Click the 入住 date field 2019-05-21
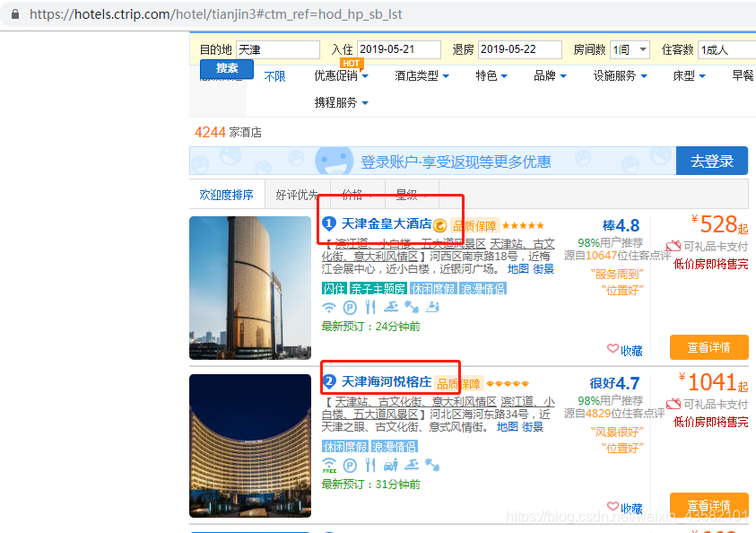 (x=399, y=49)
